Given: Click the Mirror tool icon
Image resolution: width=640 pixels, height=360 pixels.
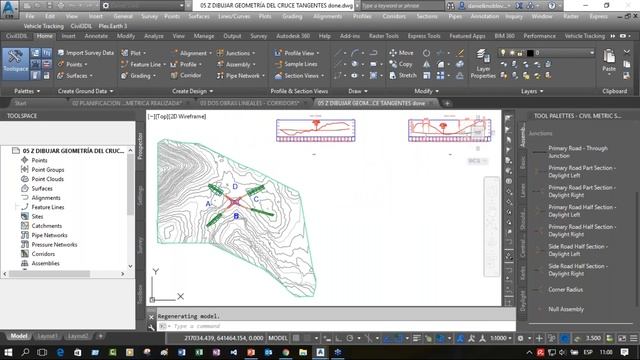Looking at the screenshot, I should pos(426,64).
